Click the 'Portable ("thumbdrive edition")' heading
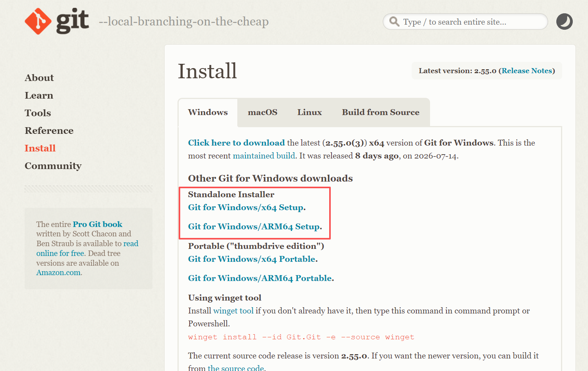Image resolution: width=588 pixels, height=371 pixels. (x=256, y=246)
